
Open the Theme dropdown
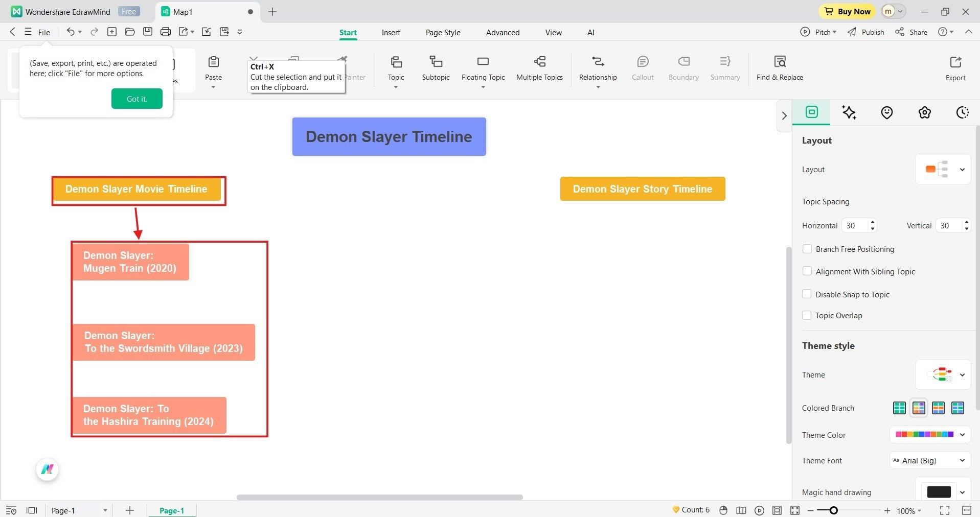click(x=943, y=374)
